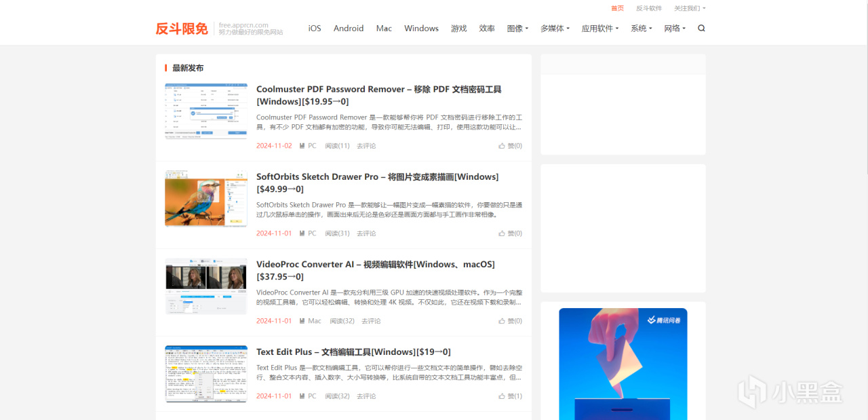Image resolution: width=868 pixels, height=420 pixels.
Task: Expand the 系统 dropdown menu
Action: pos(642,28)
